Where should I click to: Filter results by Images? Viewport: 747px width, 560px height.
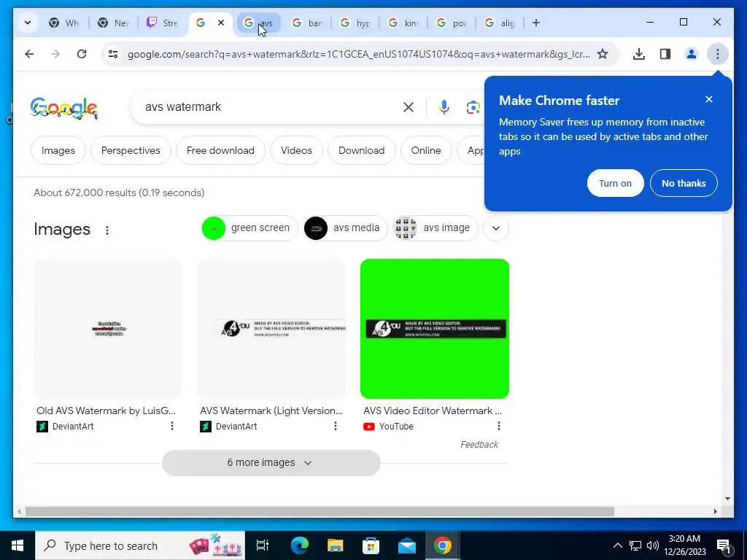pyautogui.click(x=58, y=150)
